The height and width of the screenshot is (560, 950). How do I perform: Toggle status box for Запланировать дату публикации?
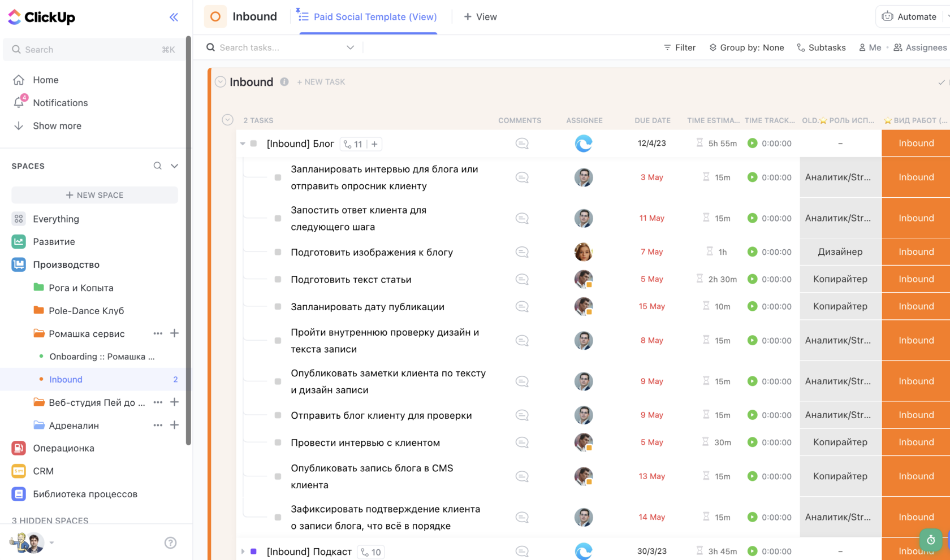coord(278,307)
